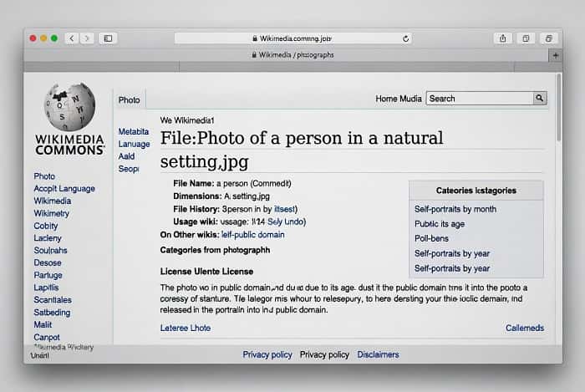Open a new tab with the plus button
Screen dimensions: 585x392
(555, 54)
